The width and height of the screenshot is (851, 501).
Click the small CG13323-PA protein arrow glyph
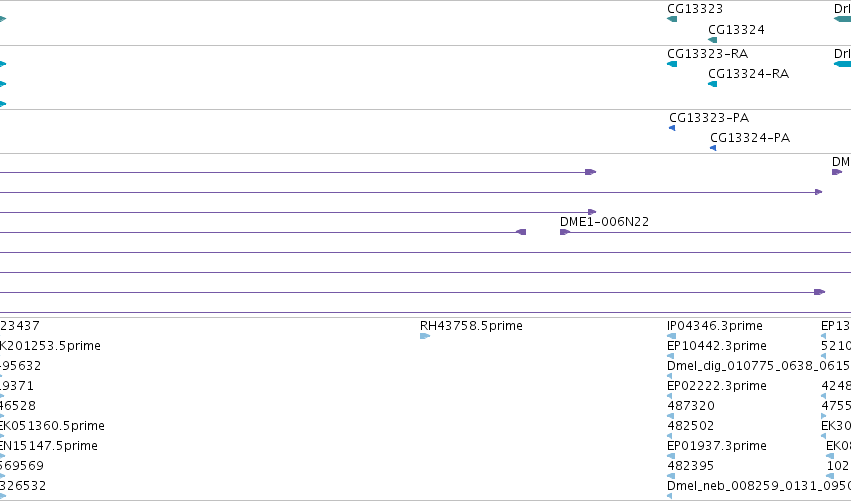pos(672,128)
